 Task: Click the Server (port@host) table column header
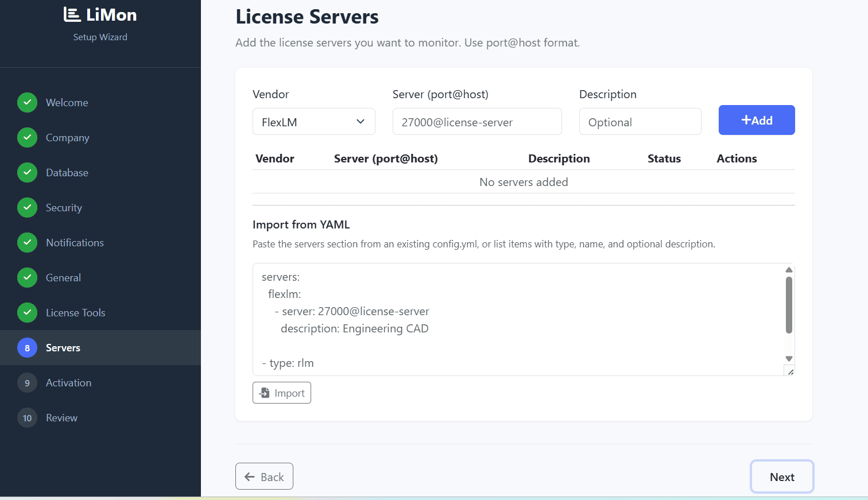386,158
